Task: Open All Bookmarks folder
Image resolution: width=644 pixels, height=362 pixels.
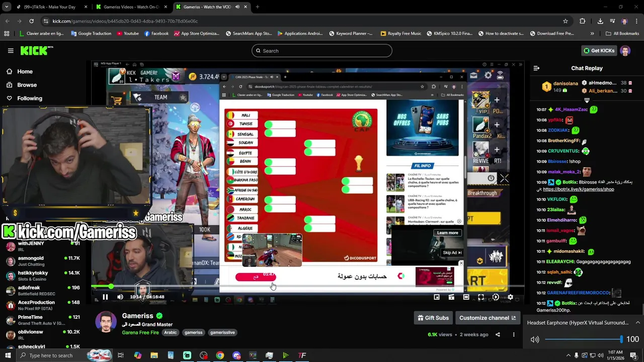Action: coord(622,34)
